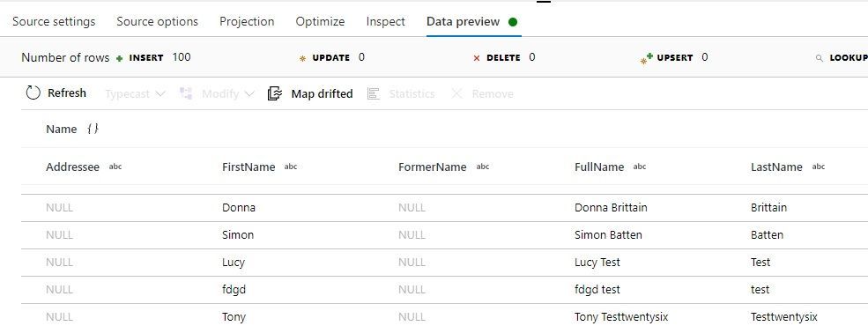Switch to the Source settings tab
Image resolution: width=868 pixels, height=326 pixels.
[54, 21]
